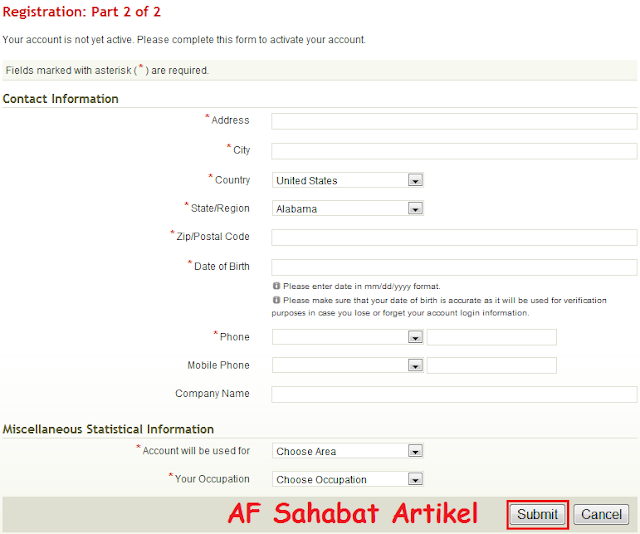Open the Country dropdown showing United States
Viewport: 640px width, 534px height.
tap(348, 180)
